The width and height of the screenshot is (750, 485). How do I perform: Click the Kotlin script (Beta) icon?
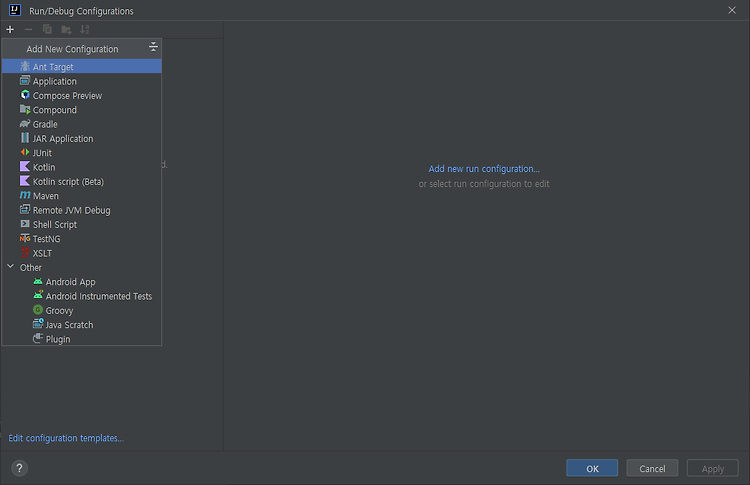point(25,181)
